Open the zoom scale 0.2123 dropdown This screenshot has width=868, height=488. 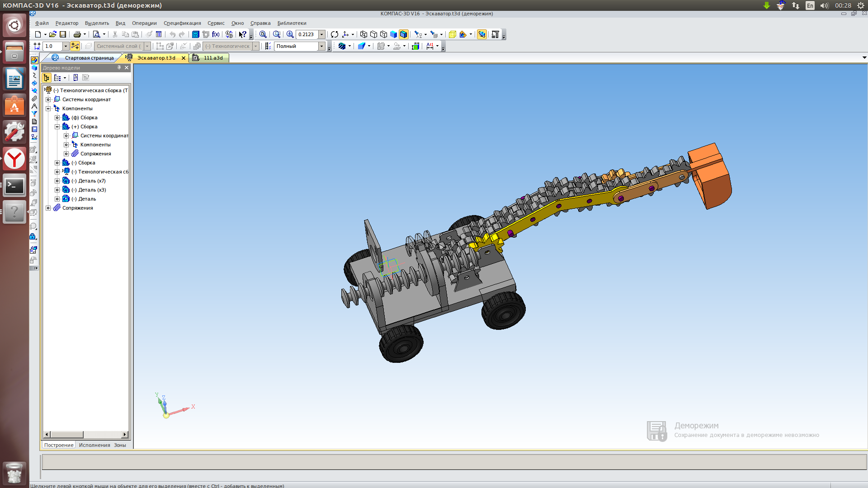point(322,34)
